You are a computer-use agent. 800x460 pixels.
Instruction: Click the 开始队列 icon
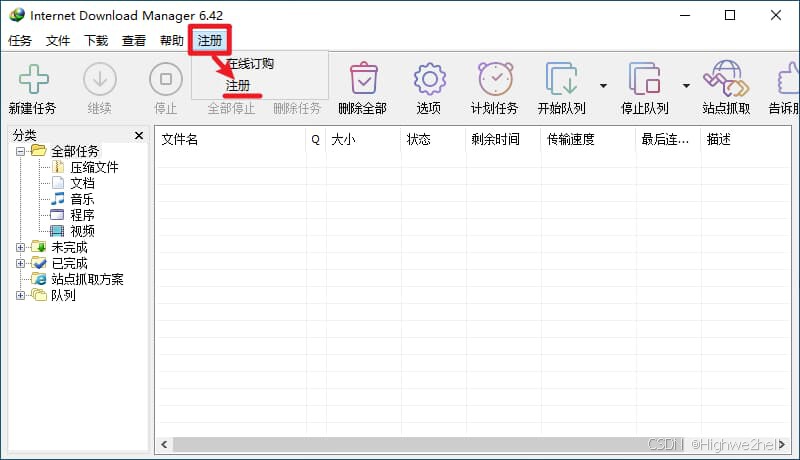561,78
